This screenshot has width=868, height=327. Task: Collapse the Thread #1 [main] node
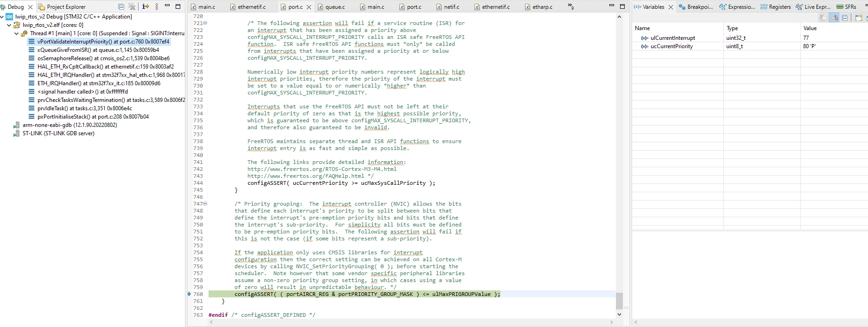17,33
